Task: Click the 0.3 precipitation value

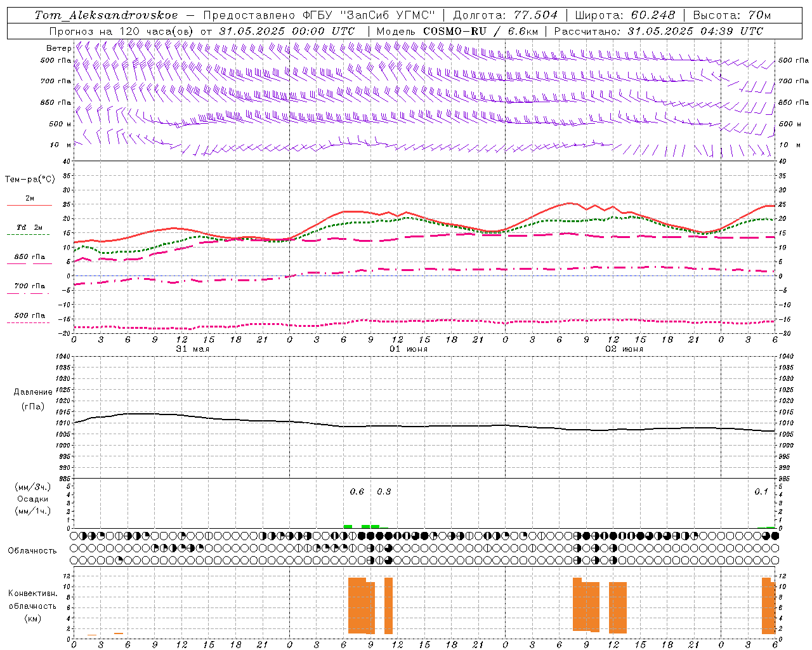Action: click(384, 491)
